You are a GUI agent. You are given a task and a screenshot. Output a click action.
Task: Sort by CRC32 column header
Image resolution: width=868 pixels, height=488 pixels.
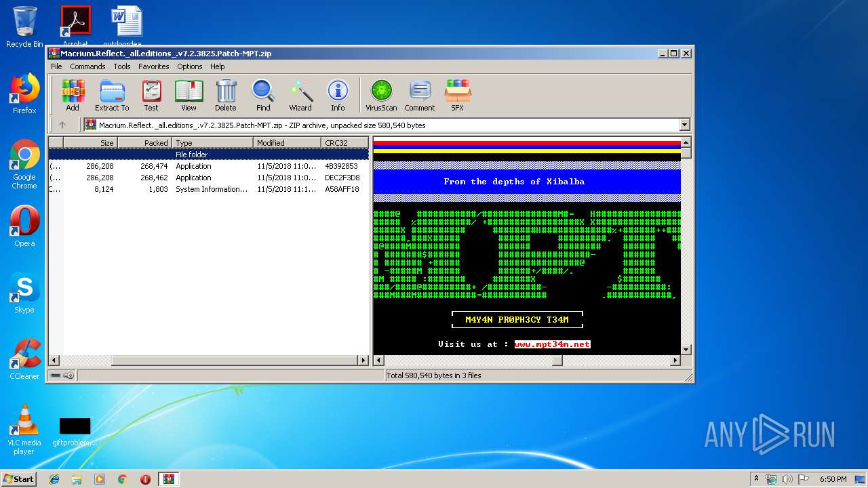click(344, 142)
